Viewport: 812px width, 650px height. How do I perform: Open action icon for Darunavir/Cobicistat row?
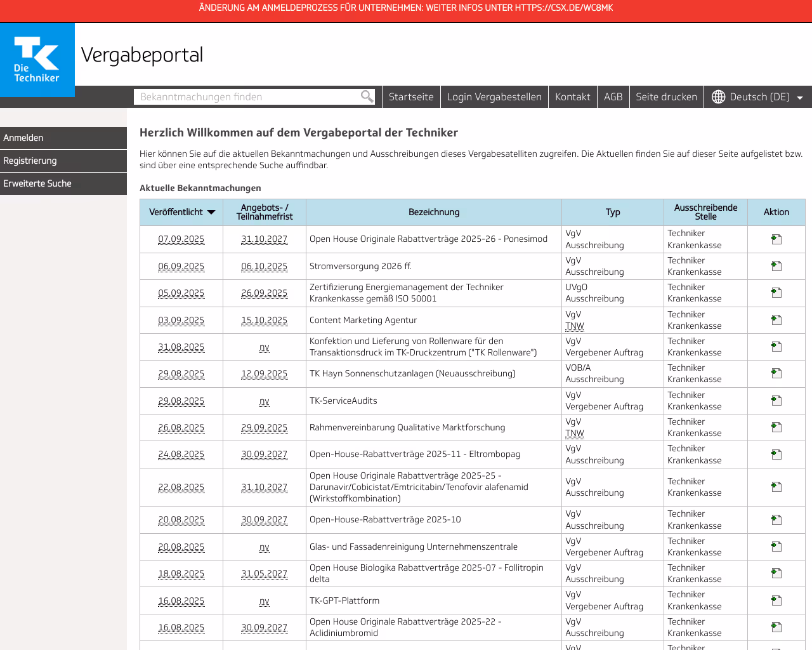tap(776, 487)
